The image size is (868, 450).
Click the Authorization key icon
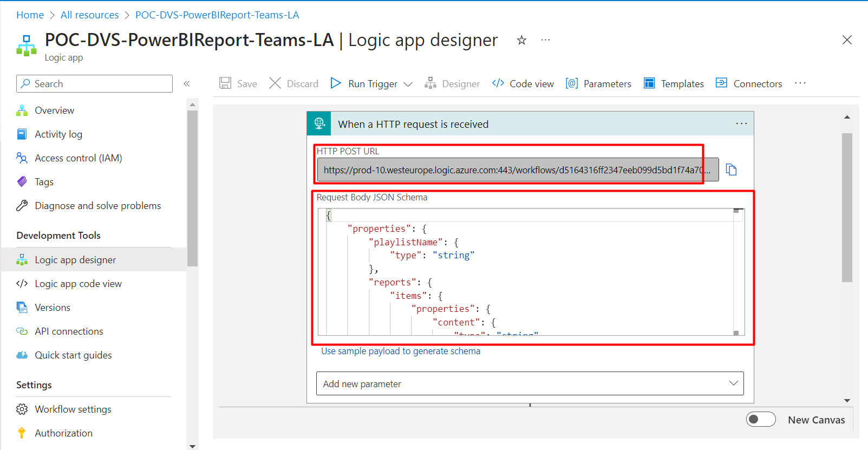click(22, 433)
